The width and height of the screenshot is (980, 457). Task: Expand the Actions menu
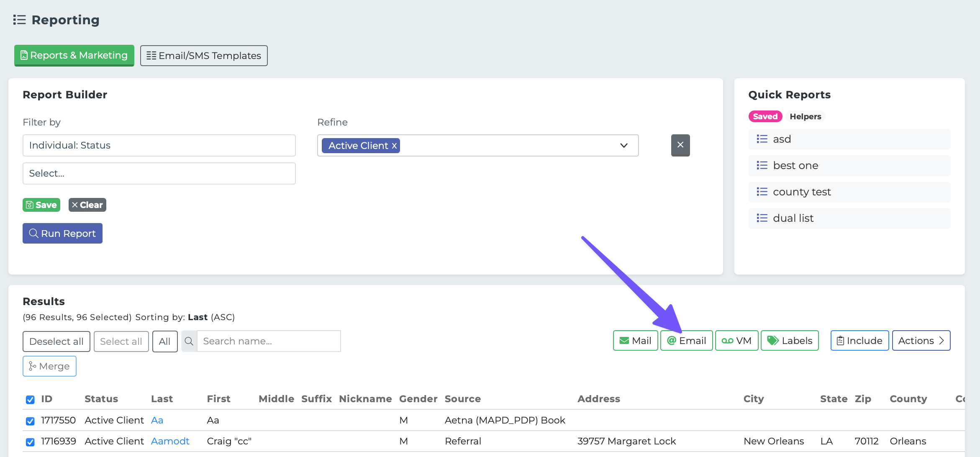click(921, 341)
